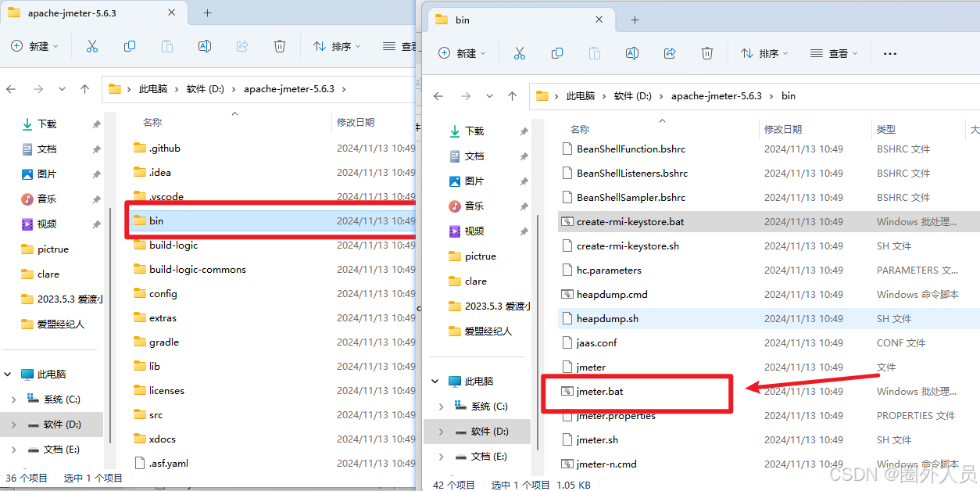Click the Copy icon in bin window toolbar

556,53
